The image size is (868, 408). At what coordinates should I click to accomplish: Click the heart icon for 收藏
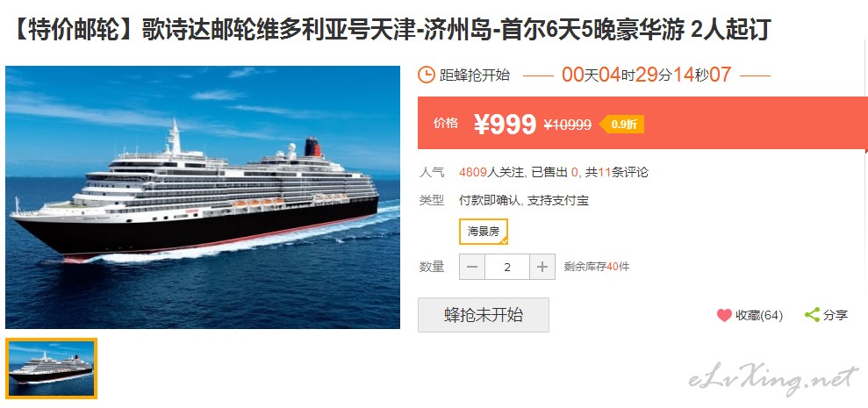[x=724, y=315]
